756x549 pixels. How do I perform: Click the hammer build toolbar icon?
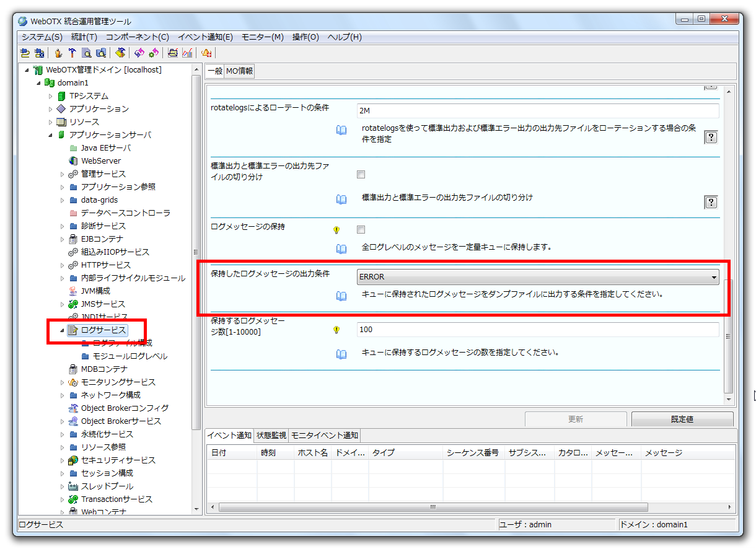(x=73, y=53)
